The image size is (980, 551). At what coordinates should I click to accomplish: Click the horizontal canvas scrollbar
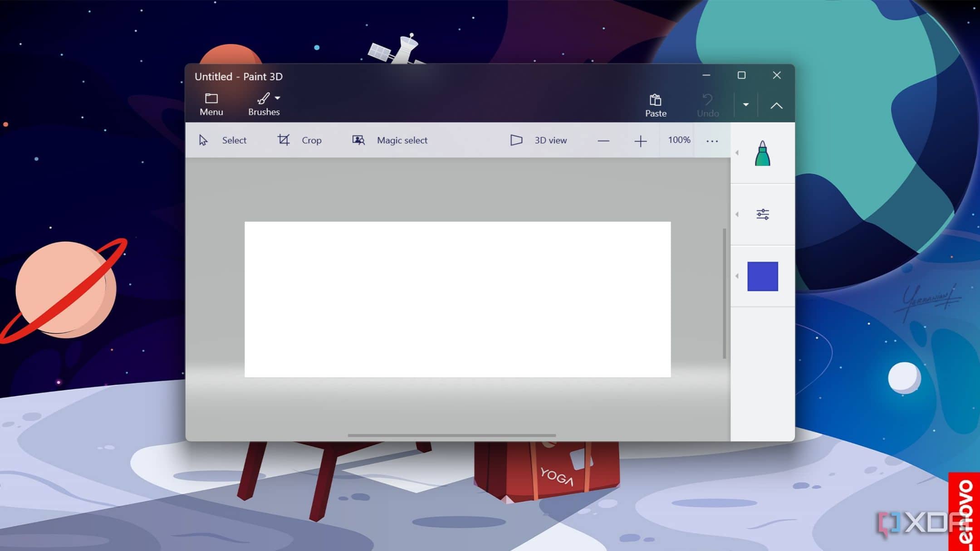[451, 435]
